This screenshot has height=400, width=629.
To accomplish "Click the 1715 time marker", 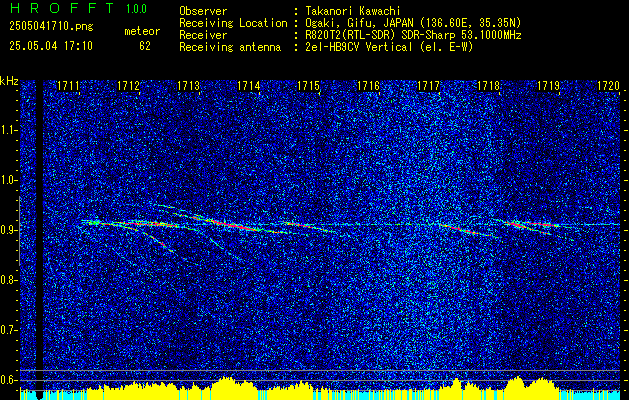I will click(x=308, y=86).
